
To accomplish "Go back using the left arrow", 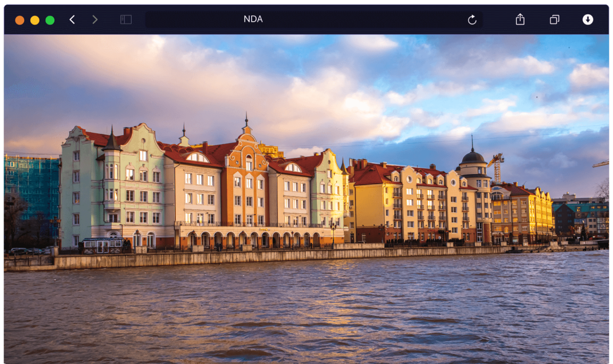I will pos(72,19).
